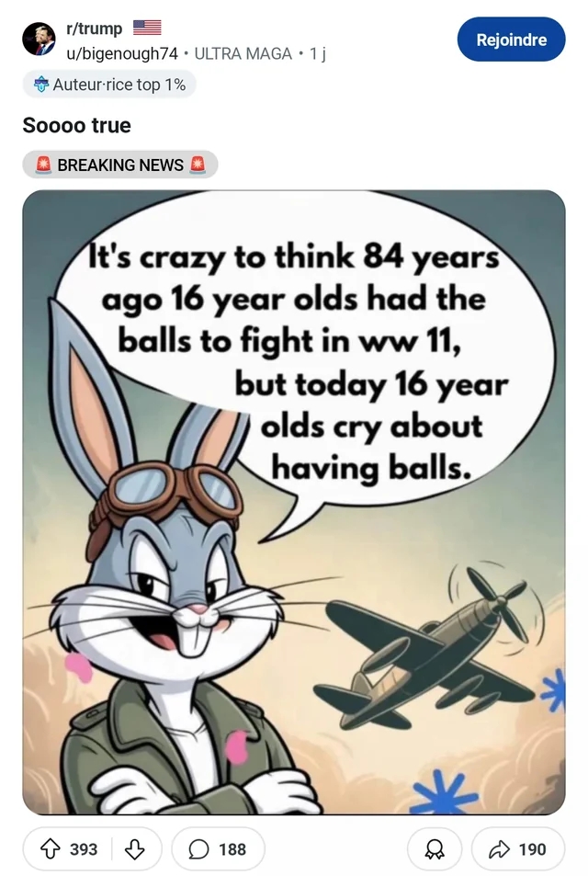Upvote the Soooo true post
588x876 pixels.
(x=51, y=848)
